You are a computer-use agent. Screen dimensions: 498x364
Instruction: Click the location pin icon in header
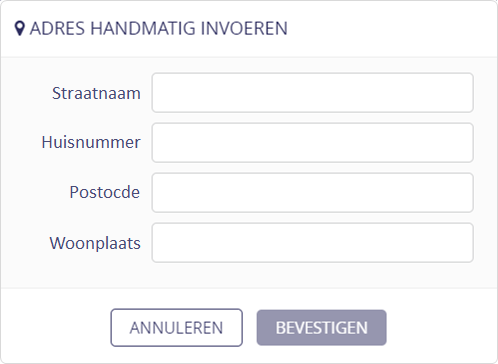[x=20, y=28]
